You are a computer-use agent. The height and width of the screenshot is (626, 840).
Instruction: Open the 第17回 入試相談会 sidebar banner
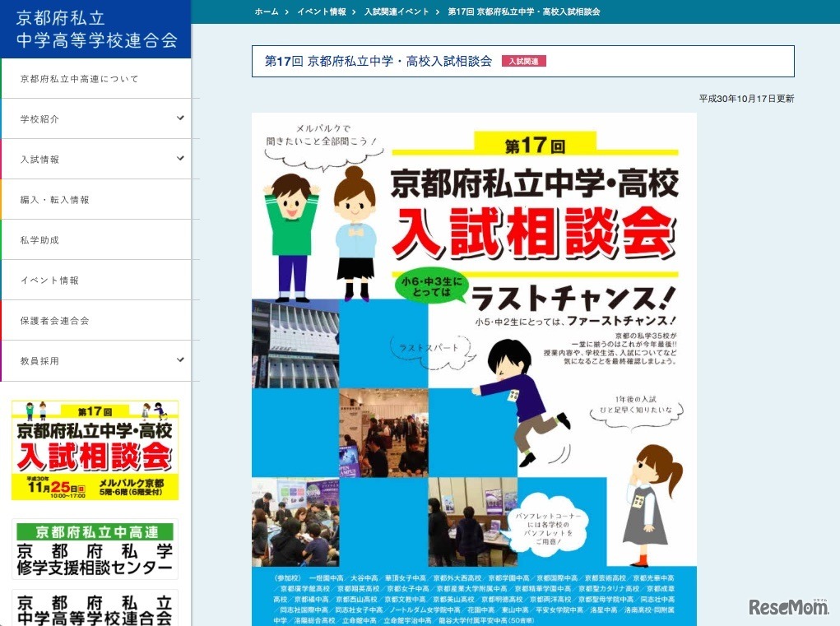(95, 450)
